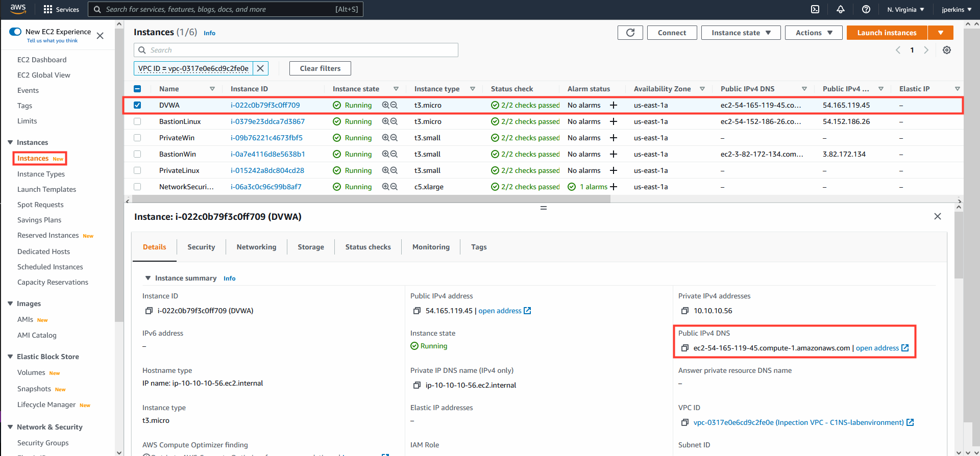
Task: Close the New EC2 Experience banner
Action: [100, 36]
